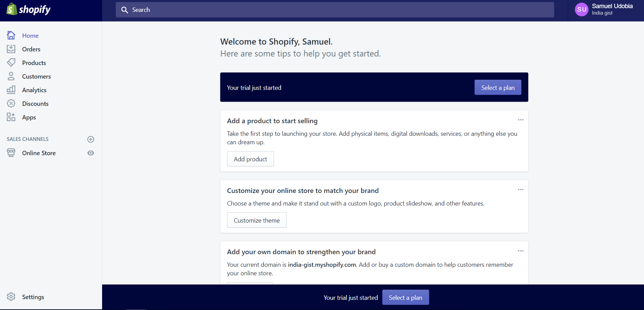644x310 pixels.
Task: Click inside the Search field
Action: [x=334, y=10]
